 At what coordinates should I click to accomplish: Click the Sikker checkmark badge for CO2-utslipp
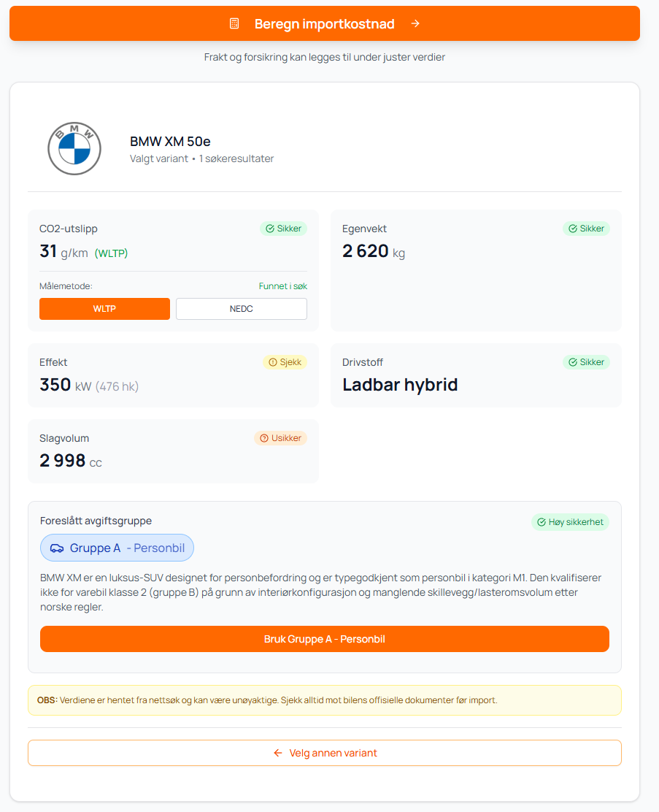(x=284, y=229)
